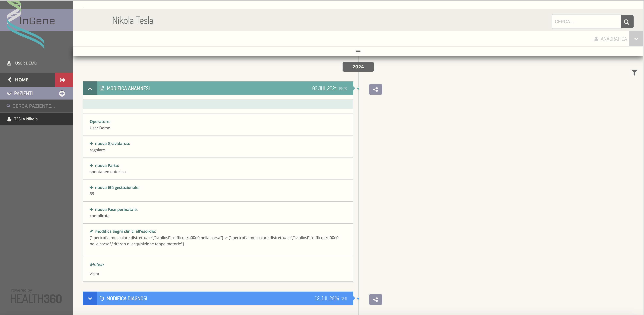The width and height of the screenshot is (644, 315).
Task: Click the timeline dot for Modifica Anamnesi
Action: [358, 89]
